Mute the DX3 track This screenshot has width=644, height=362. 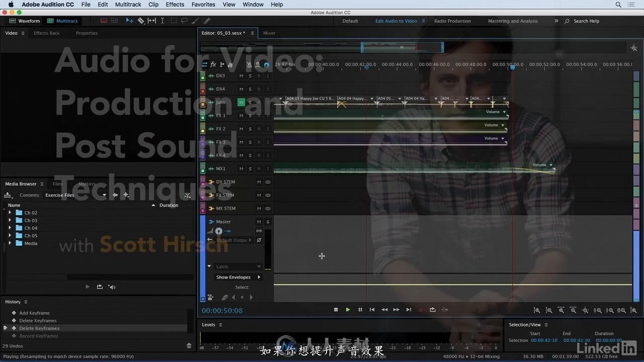[x=241, y=76]
